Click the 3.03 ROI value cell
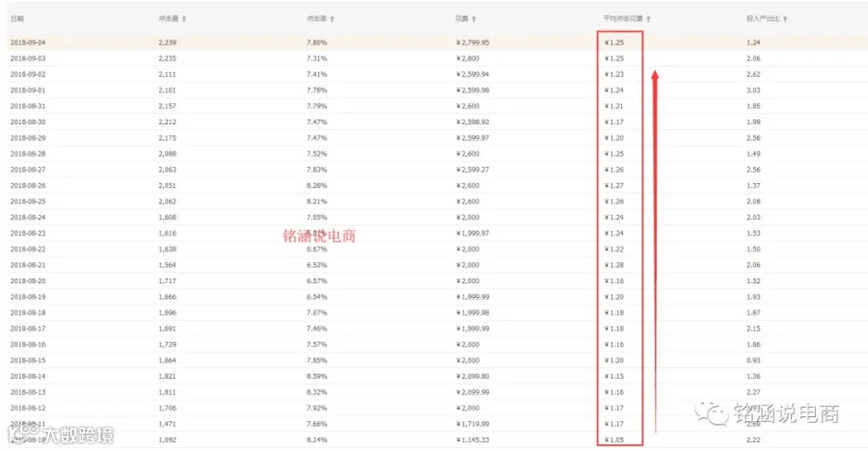Viewport: 868px width, 451px height. 753,91
